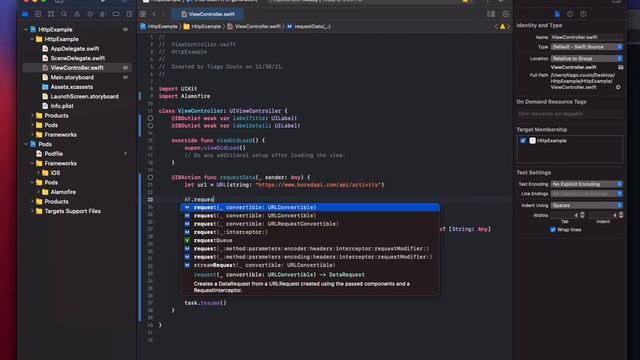Click the On Demand Resource Tags field
The width and height of the screenshot is (640, 360).
[570, 114]
